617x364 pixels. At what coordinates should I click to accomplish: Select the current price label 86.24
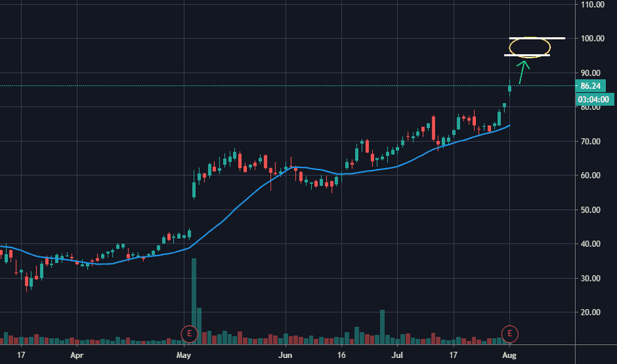pyautogui.click(x=591, y=86)
